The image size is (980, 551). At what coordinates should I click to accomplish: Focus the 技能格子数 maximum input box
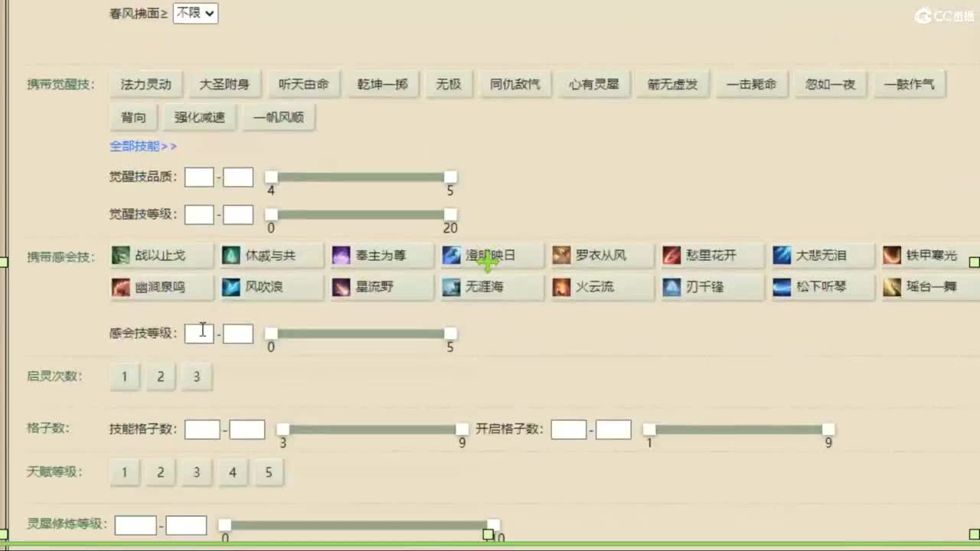(247, 429)
